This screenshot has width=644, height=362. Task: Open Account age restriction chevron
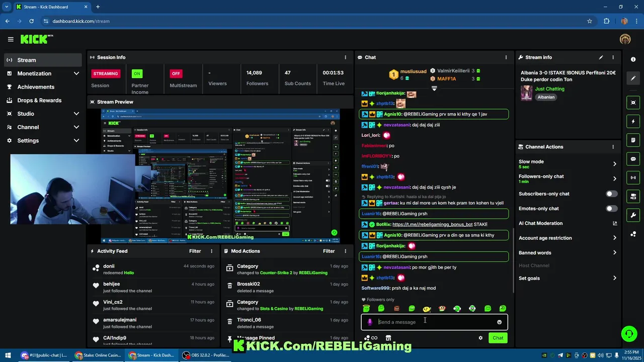614,238
